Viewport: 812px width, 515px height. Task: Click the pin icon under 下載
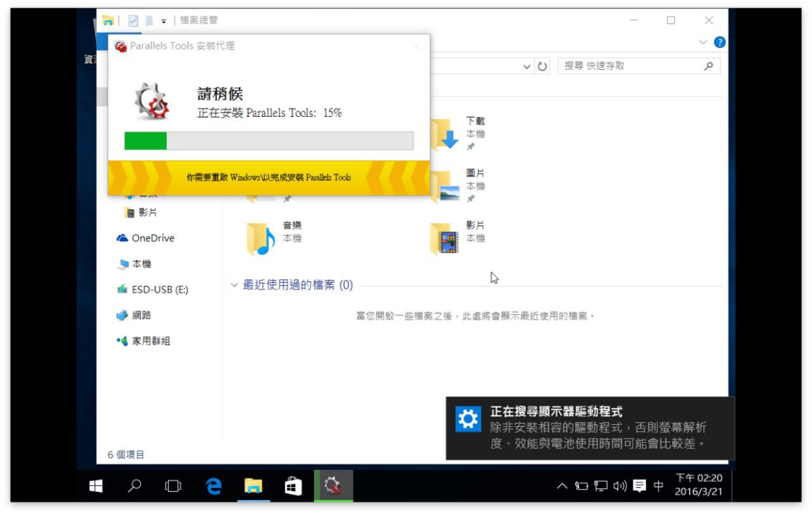tap(470, 147)
